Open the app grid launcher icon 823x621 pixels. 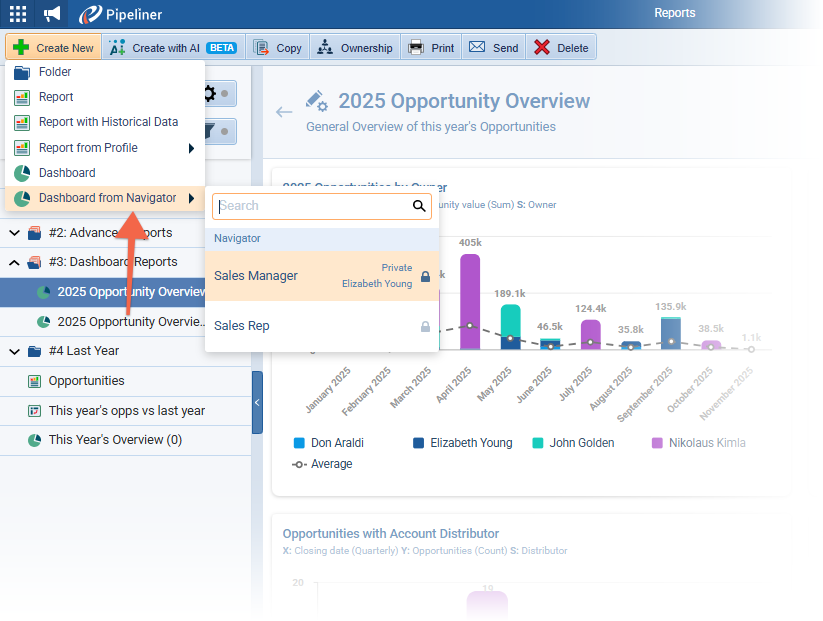17,14
